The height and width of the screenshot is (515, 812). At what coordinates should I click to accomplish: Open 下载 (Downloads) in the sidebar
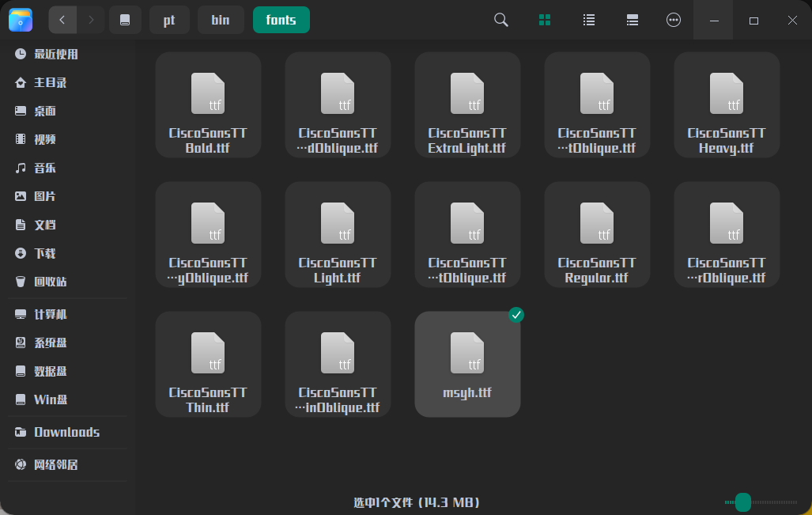pos(43,253)
